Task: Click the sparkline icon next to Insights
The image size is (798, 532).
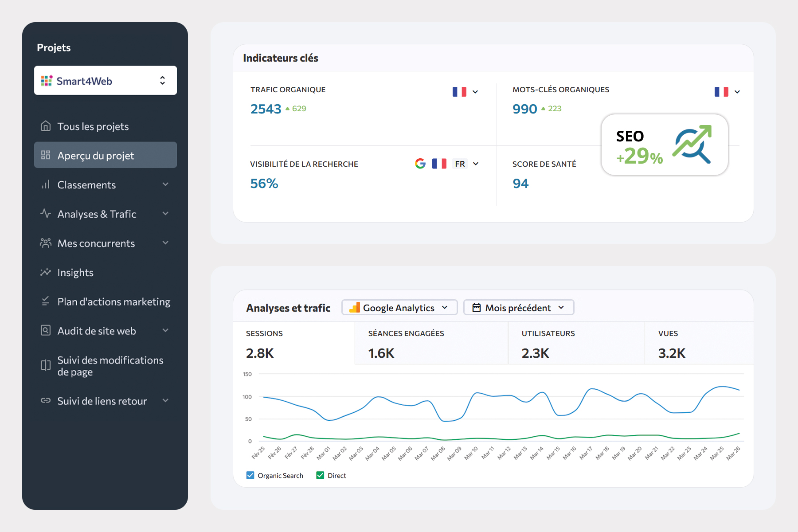Action: pos(46,272)
